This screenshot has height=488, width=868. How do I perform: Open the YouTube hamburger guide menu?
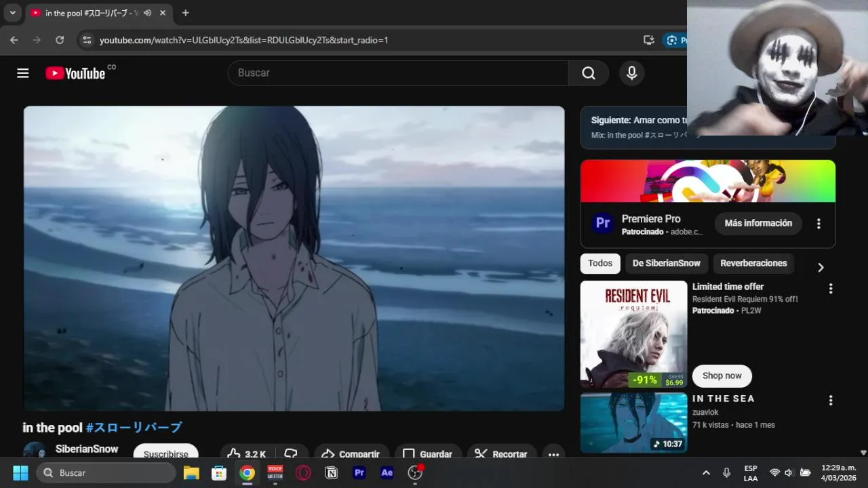(x=23, y=73)
